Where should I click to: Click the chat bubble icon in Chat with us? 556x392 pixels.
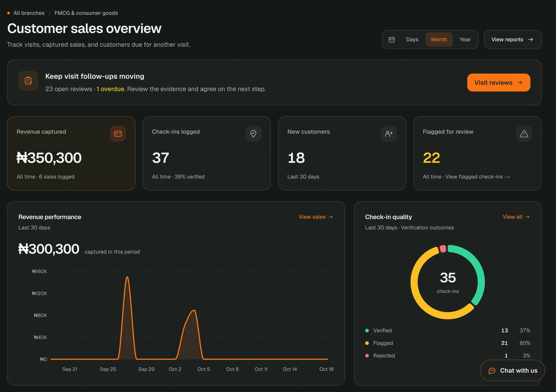tap(492, 371)
